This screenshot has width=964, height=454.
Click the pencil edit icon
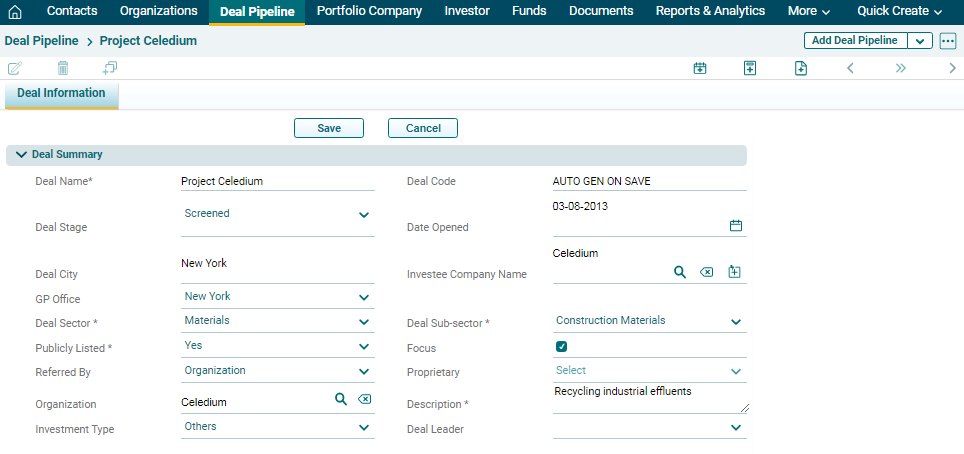[x=15, y=68]
